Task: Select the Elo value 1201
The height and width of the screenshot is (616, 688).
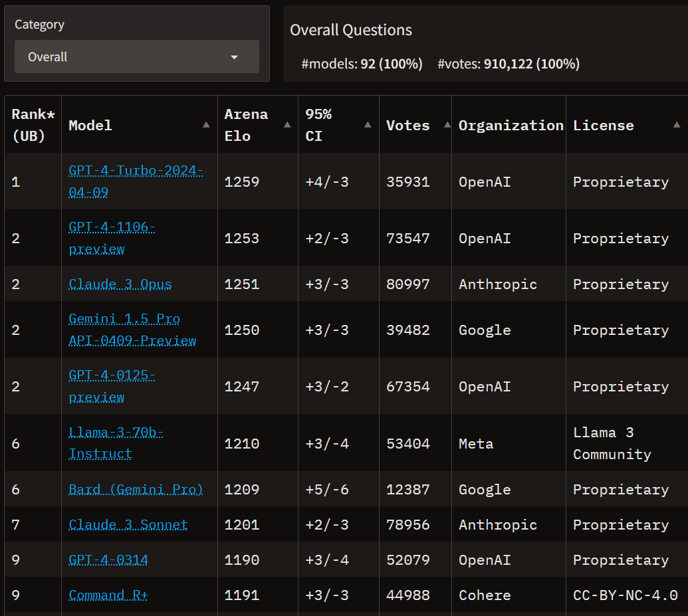Action: [242, 525]
